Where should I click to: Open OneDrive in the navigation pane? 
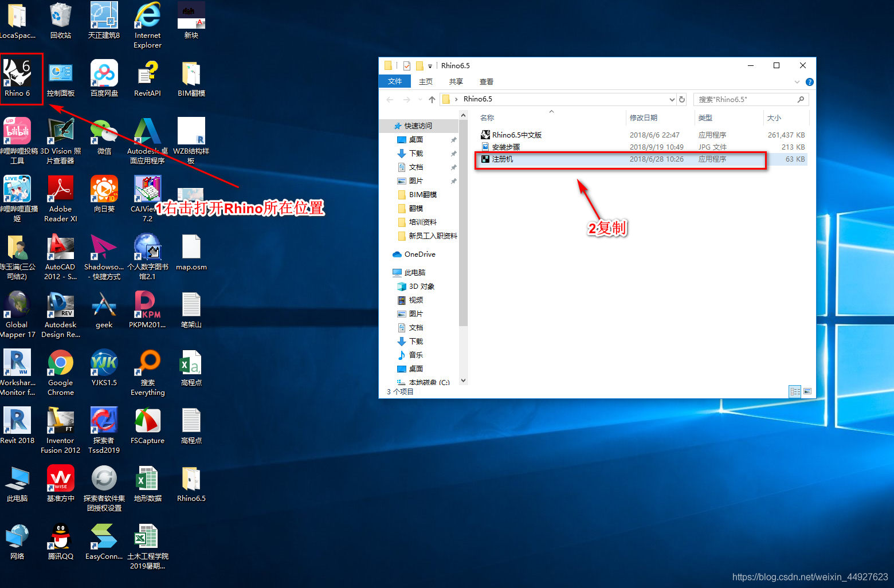(x=419, y=254)
